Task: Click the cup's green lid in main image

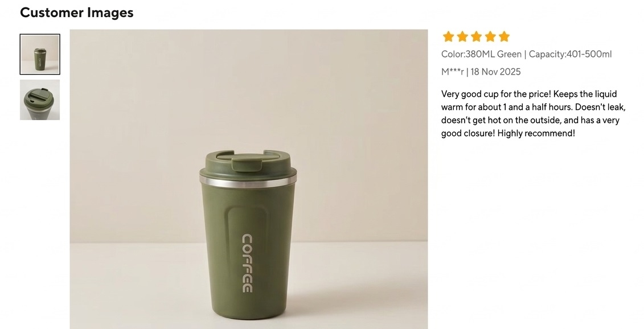Action: (x=248, y=163)
